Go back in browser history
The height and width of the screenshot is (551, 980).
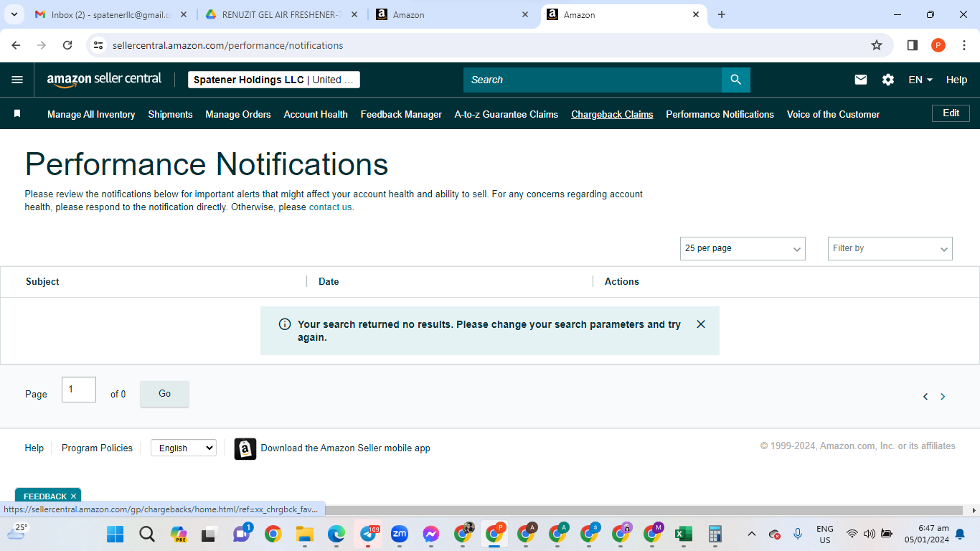coord(16,45)
